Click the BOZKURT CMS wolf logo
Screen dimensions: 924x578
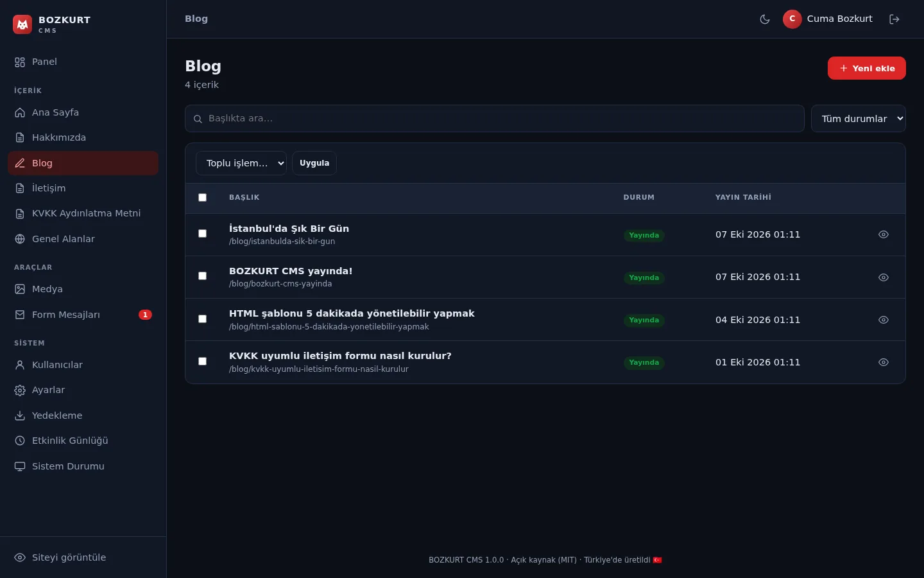(x=22, y=24)
